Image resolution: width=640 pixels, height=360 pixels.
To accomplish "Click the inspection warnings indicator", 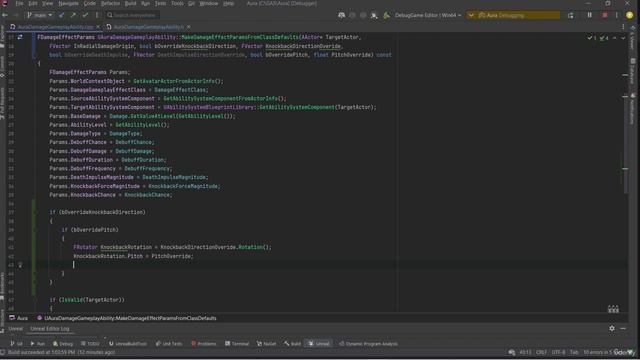I will pyautogui.click(x=598, y=38).
